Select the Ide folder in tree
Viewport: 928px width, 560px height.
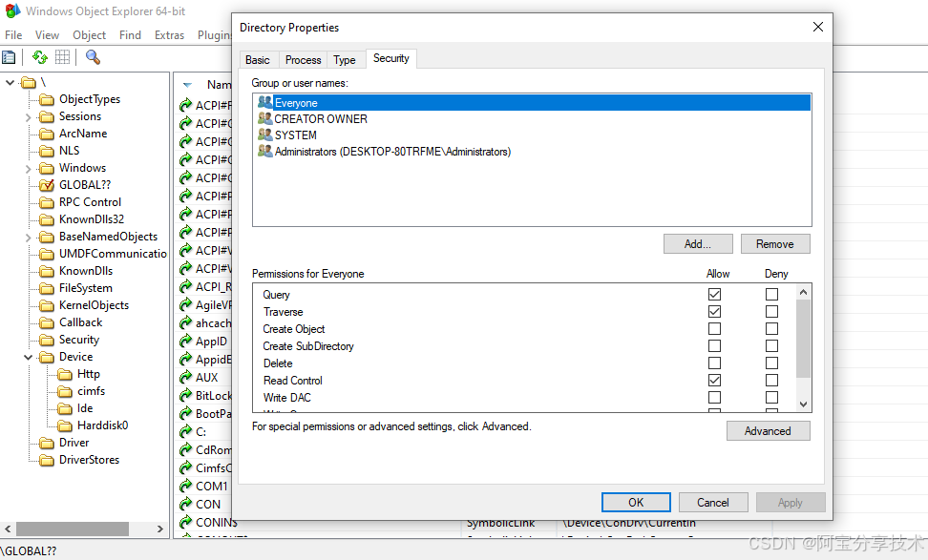[65, 408]
